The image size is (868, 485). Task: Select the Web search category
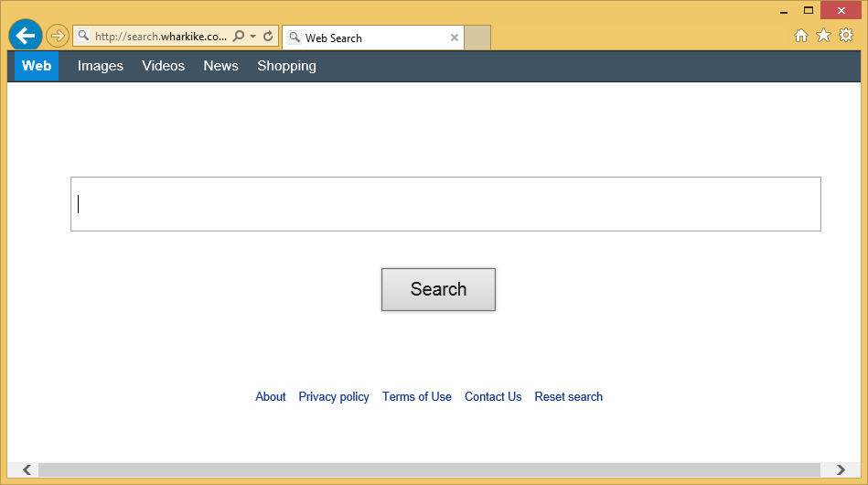pyautogui.click(x=37, y=66)
